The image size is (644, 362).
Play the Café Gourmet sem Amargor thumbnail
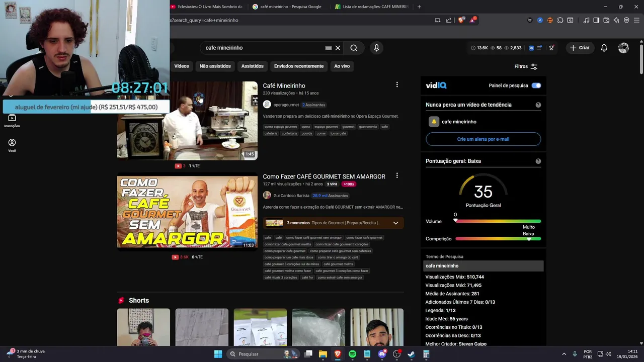[187, 211]
